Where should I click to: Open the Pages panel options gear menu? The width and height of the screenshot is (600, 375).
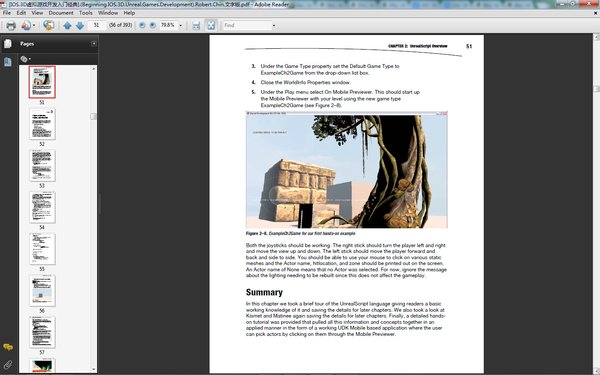(x=26, y=59)
